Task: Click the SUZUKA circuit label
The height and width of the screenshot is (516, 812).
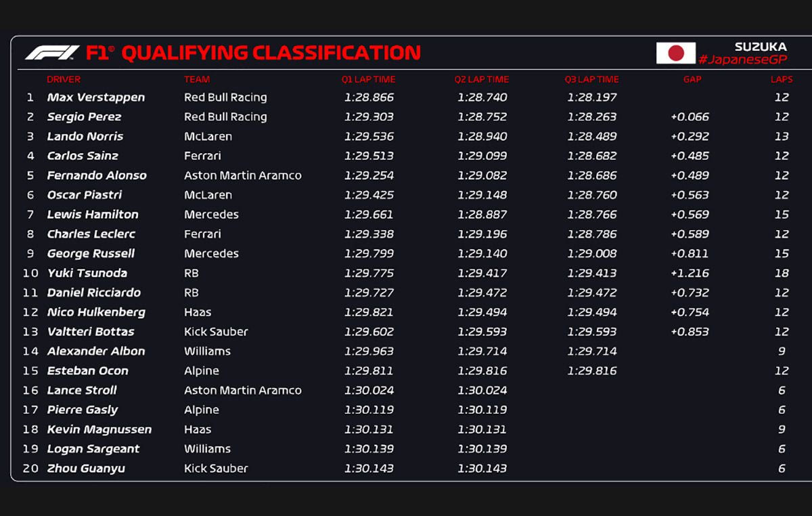Action: [x=761, y=47]
